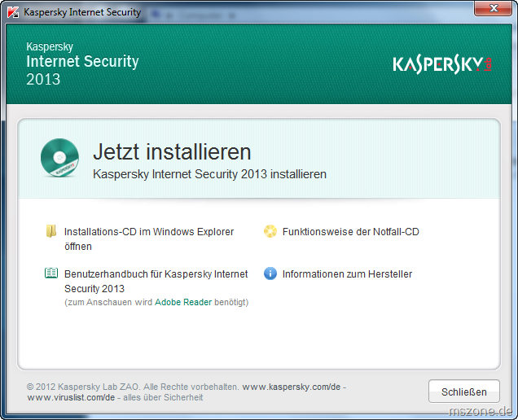
Task: Start installation via 'Jetzt installieren' heading
Action: pyautogui.click(x=172, y=151)
